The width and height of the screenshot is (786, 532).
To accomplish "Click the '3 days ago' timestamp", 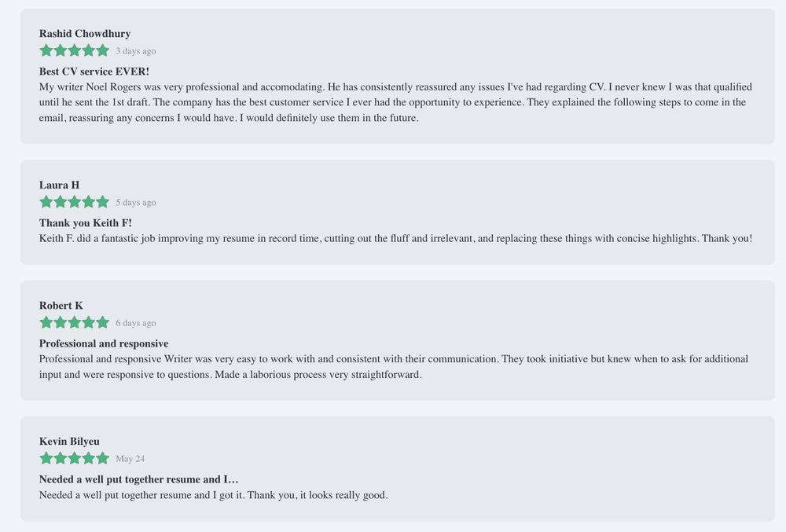I will pos(136,51).
